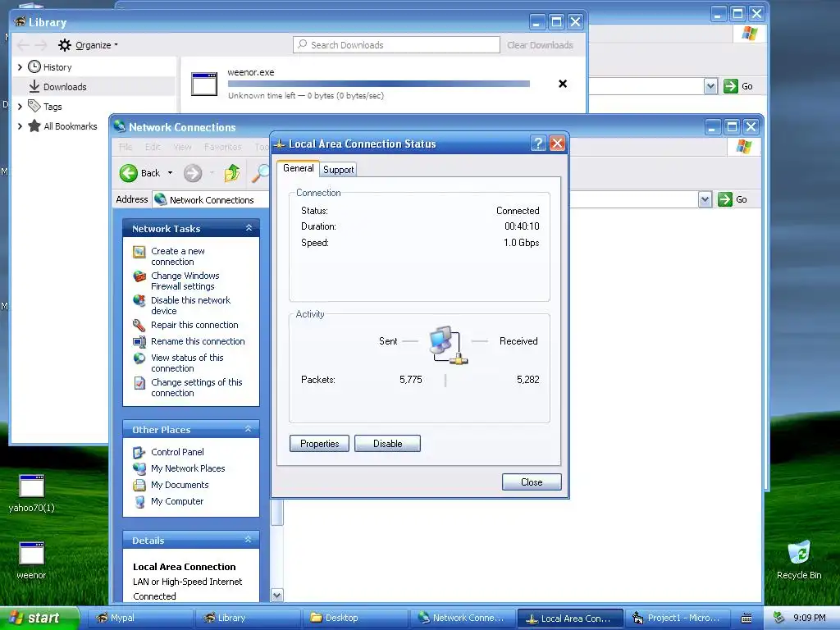Screen dimensions: 840x630
Task: Click the Back arrow in Network Connections
Action: 129,173
